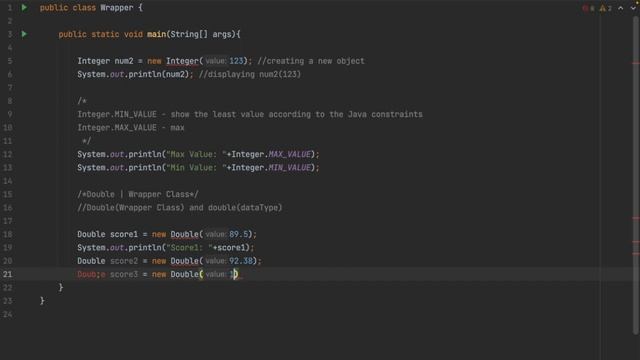Click line number 12 in gutter

(8, 154)
